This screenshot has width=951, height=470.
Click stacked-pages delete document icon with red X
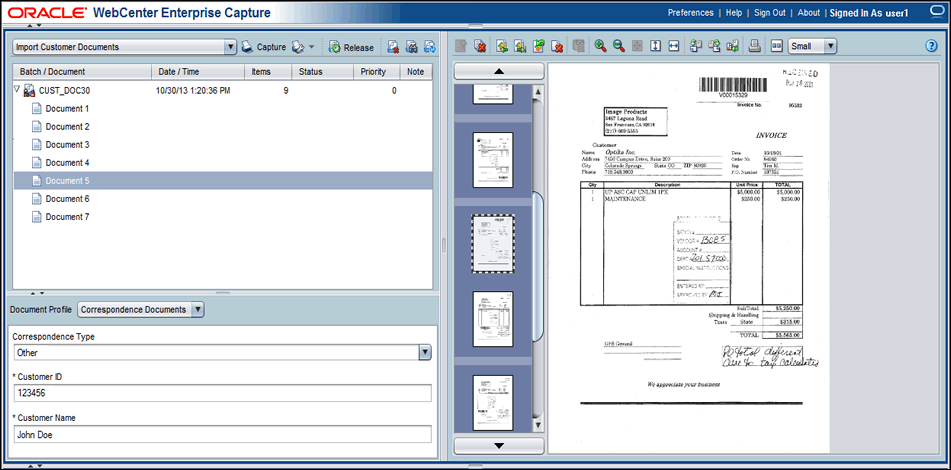tap(480, 46)
